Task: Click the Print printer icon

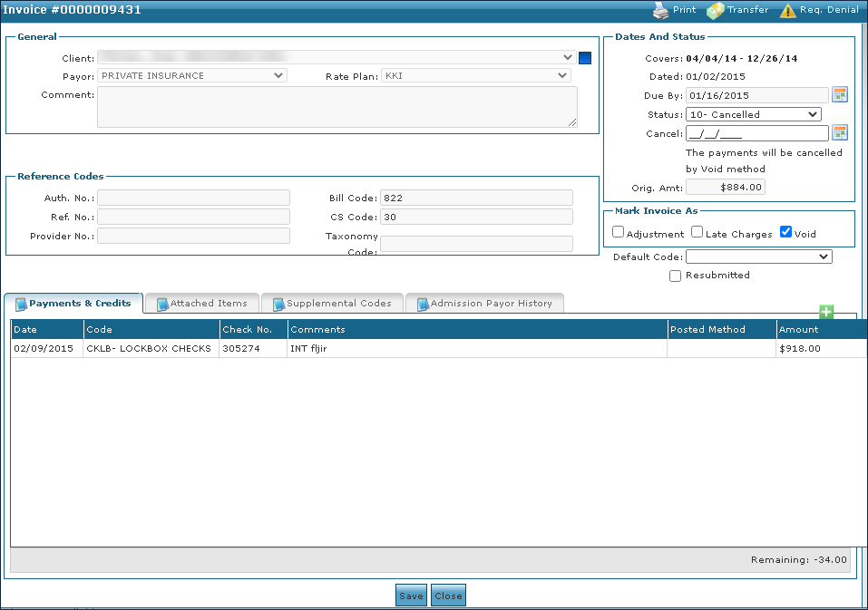Action: tap(660, 10)
